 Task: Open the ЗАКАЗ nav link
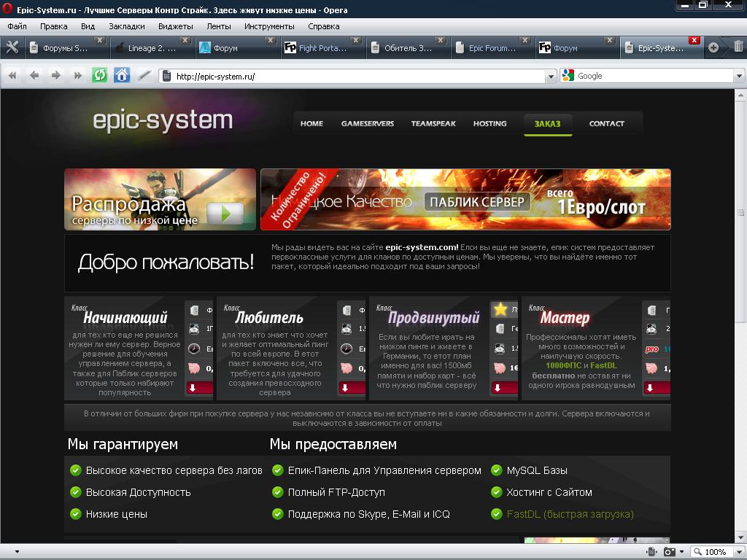tap(547, 124)
